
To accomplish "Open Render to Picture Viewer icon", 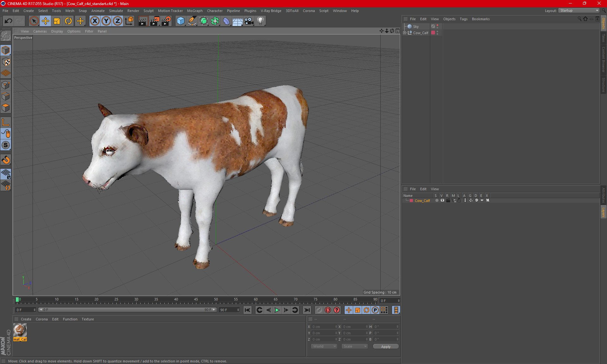I will (155, 21).
